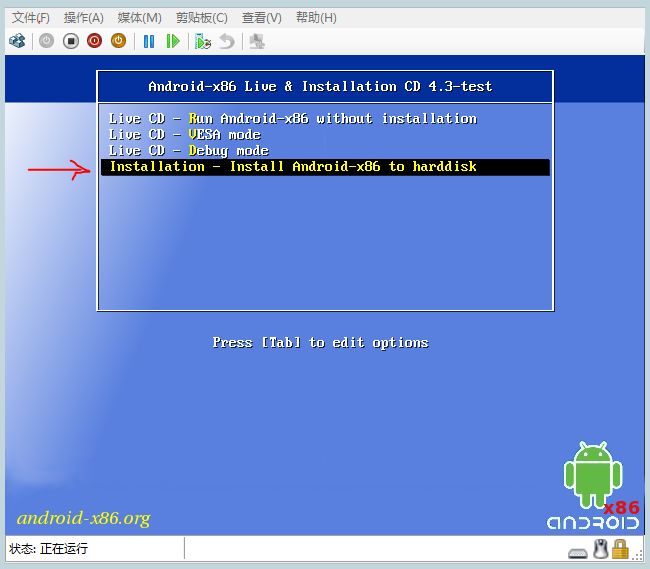This screenshot has width=650, height=569.
Task: Click the mouse icon in the status bar
Action: pyautogui.click(x=600, y=549)
